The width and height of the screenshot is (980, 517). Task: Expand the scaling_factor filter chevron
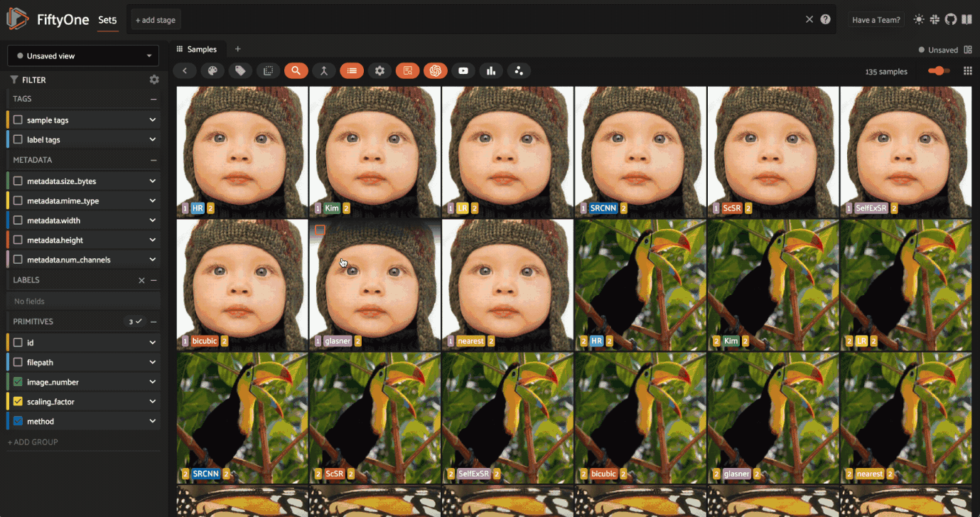pos(152,402)
